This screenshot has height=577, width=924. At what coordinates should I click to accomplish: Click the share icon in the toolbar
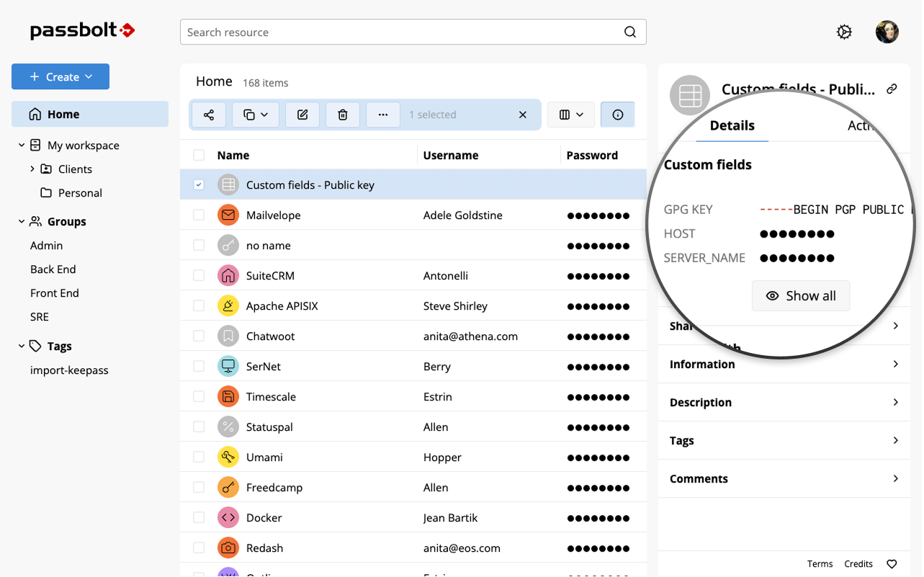[x=209, y=115]
